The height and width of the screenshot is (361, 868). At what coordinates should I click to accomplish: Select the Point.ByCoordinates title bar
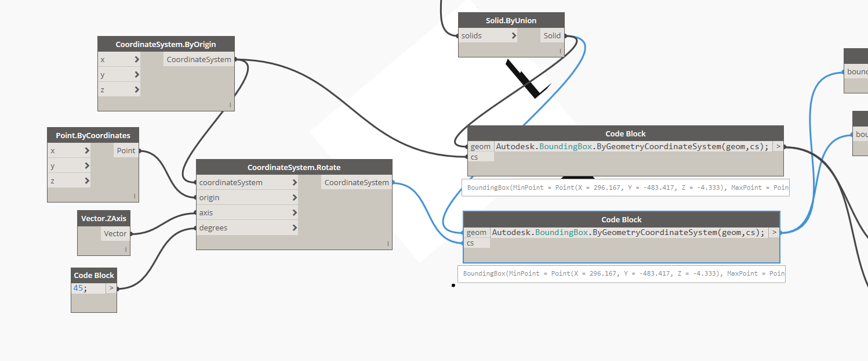(93, 135)
